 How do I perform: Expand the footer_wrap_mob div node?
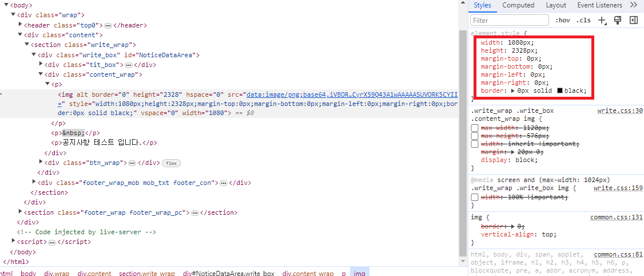pos(34,182)
